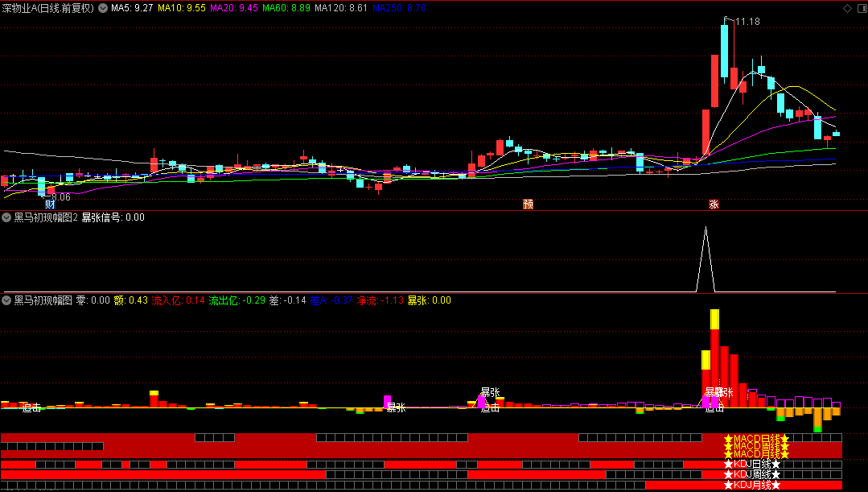
Task: Click the 11.18 high price label
Action: [x=747, y=22]
